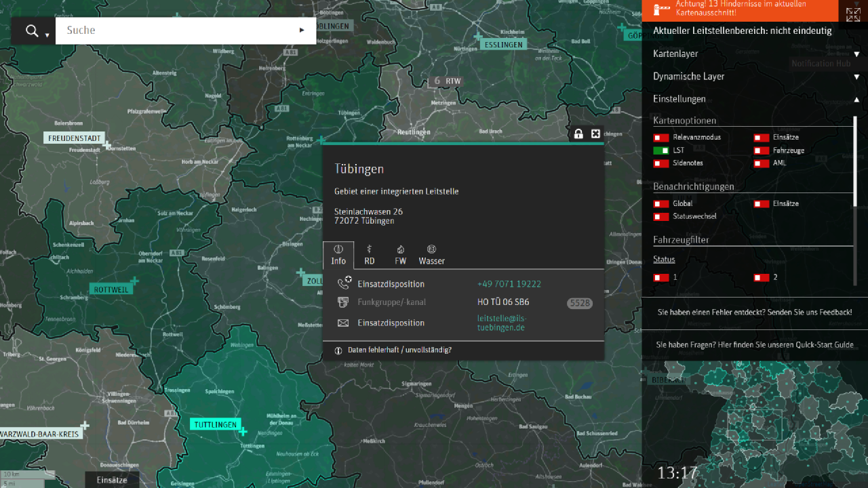Toggle the Statuswechsel notification switch

[661, 217]
